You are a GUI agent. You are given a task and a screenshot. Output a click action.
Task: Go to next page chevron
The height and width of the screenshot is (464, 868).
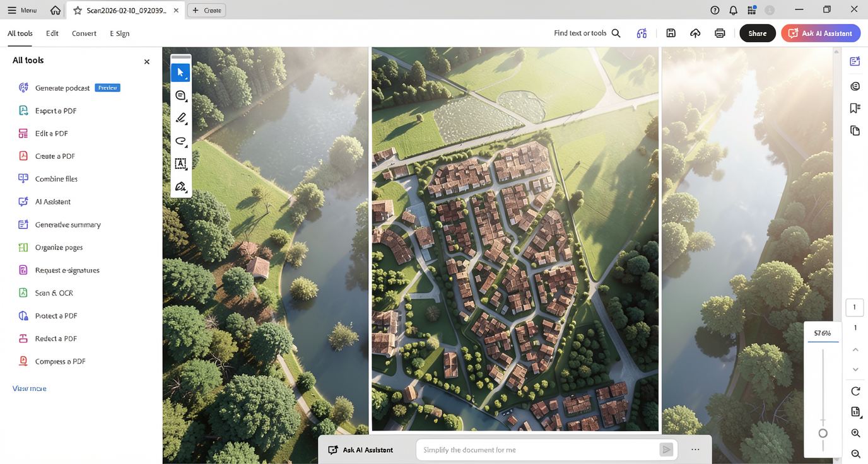pyautogui.click(x=855, y=369)
